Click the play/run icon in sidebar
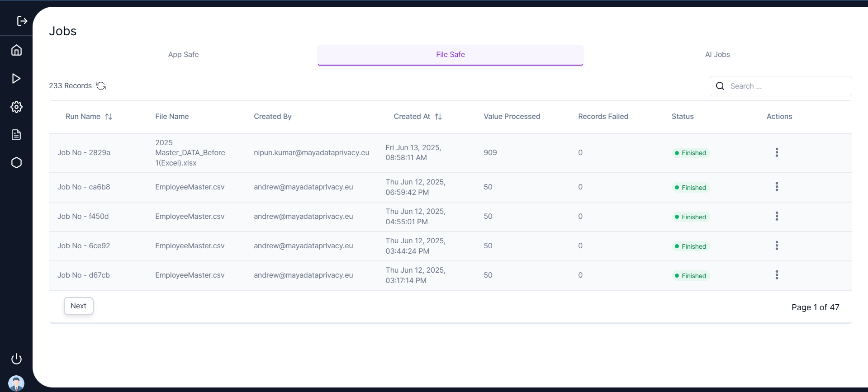868x392 pixels. tap(16, 79)
